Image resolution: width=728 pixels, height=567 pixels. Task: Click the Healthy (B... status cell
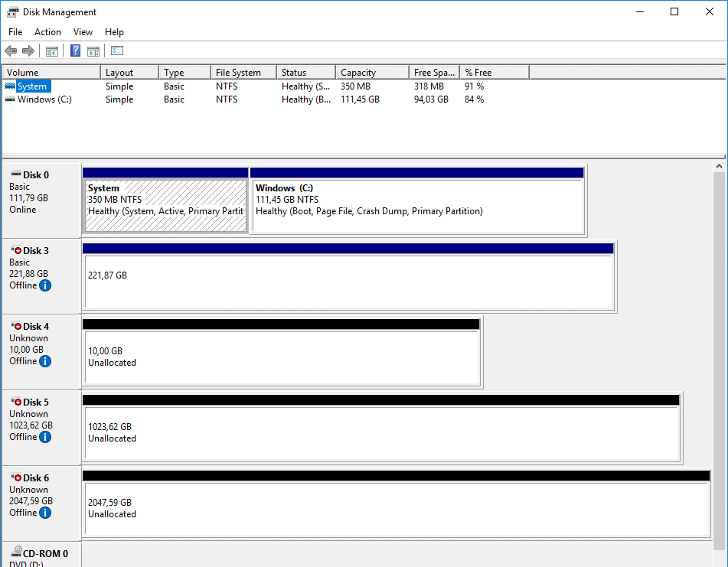(306, 99)
